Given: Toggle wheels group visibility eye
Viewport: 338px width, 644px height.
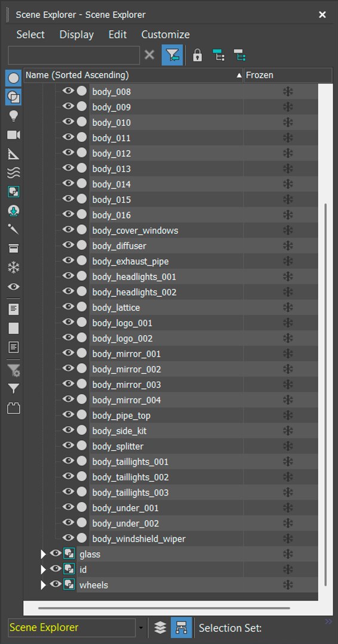Looking at the screenshot, I should coord(56,584).
